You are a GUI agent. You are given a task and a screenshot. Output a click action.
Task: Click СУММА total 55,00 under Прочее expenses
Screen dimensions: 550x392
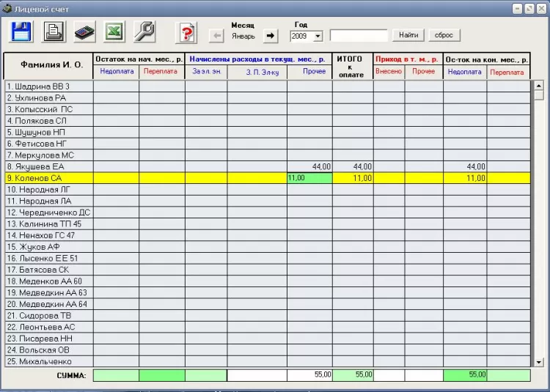click(309, 375)
